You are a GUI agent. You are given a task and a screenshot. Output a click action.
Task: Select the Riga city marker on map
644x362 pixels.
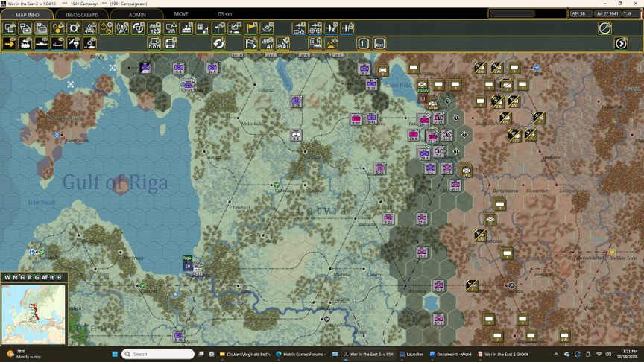click(187, 264)
